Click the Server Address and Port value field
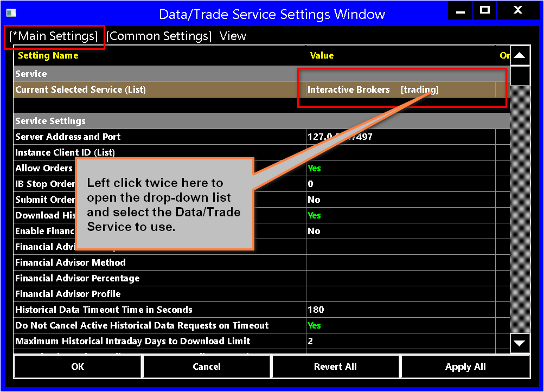 400,137
